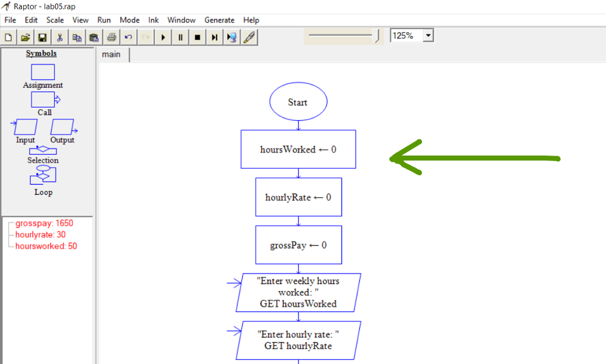Save lab05.rap with the toolbar icon
Screen dimensions: 606x364
[x=42, y=37]
